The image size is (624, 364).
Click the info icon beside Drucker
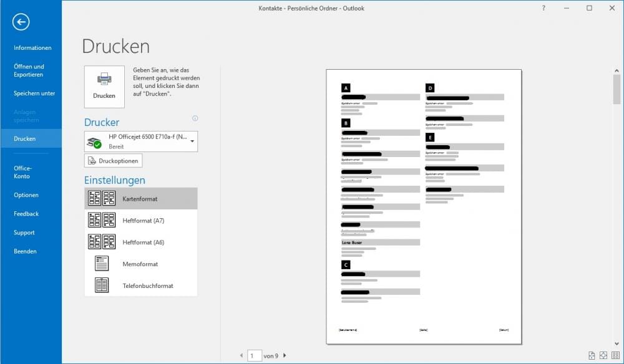(x=195, y=118)
